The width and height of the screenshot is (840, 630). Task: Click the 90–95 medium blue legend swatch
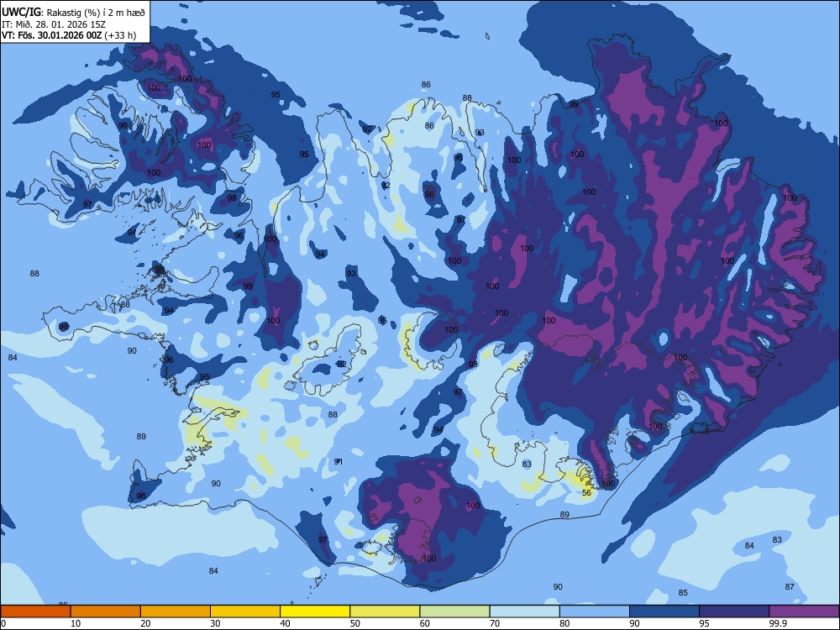click(x=664, y=612)
